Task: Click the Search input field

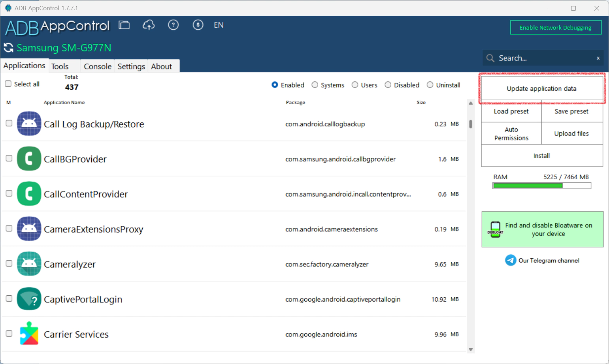Action: (x=543, y=58)
